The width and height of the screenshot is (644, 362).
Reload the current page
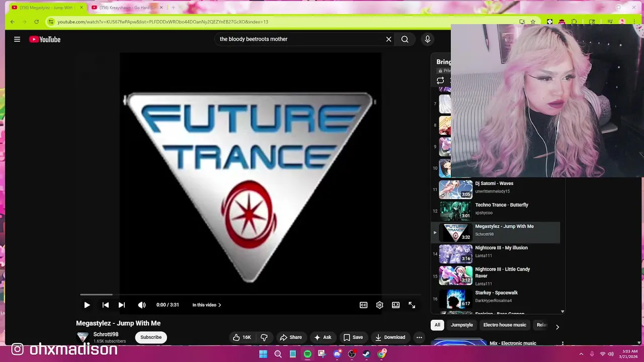point(36,22)
